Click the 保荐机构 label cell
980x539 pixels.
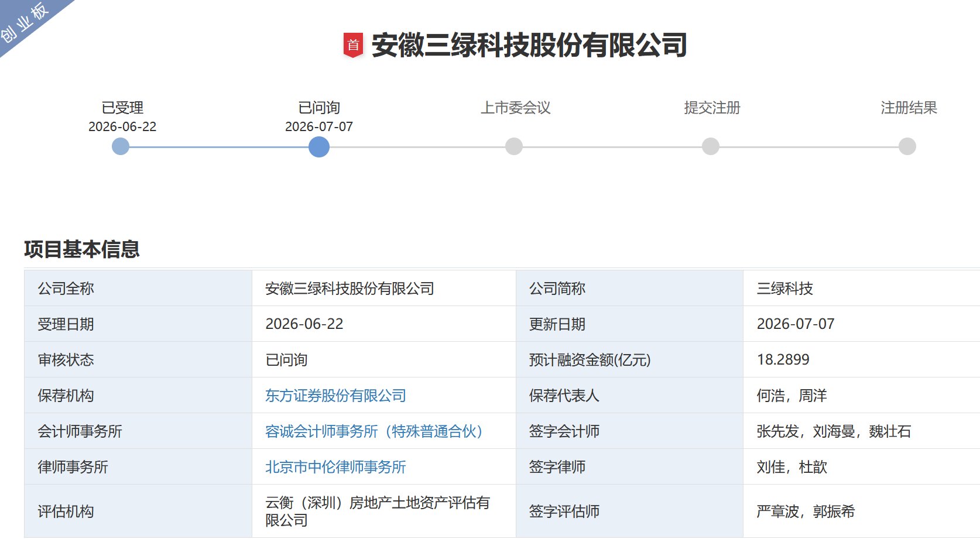(138, 395)
